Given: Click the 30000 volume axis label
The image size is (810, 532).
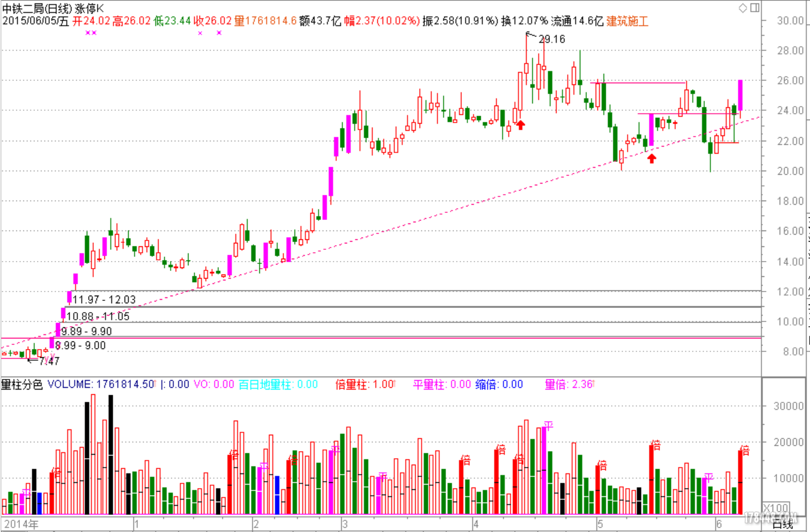Looking at the screenshot, I should coord(788,406).
